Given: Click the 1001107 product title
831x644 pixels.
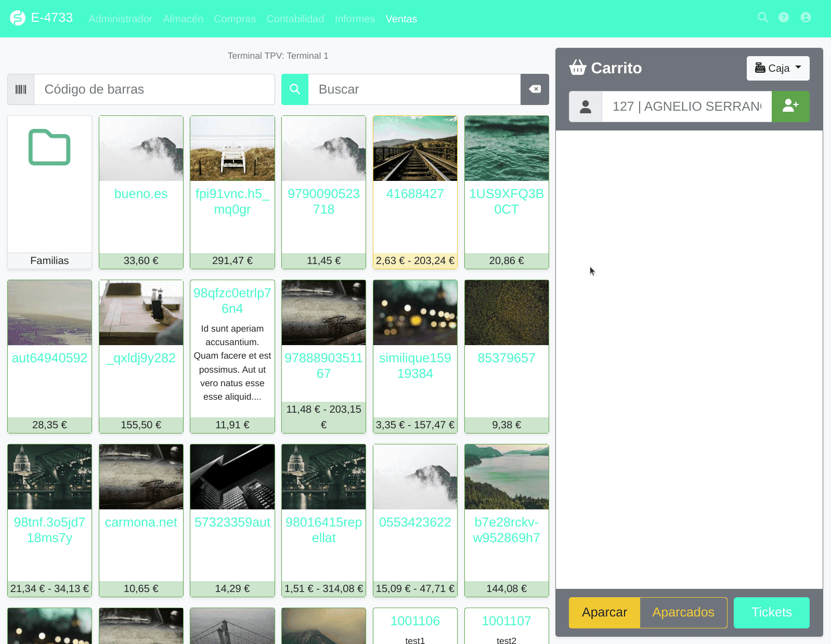Looking at the screenshot, I should [507, 621].
